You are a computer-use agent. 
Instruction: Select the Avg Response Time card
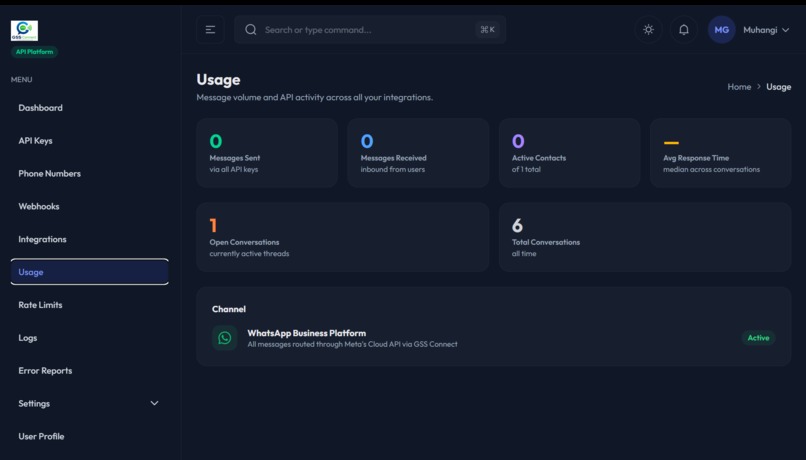pyautogui.click(x=721, y=153)
